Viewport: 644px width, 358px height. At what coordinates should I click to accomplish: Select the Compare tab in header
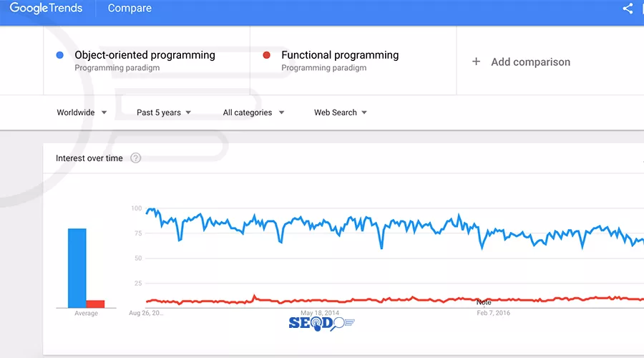(130, 8)
